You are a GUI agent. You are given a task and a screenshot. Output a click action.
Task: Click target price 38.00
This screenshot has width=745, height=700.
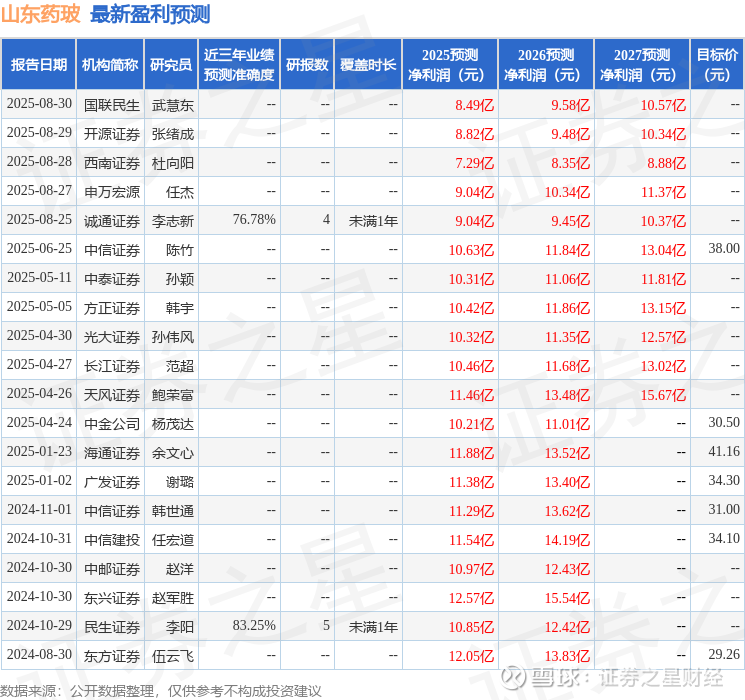pos(724,248)
